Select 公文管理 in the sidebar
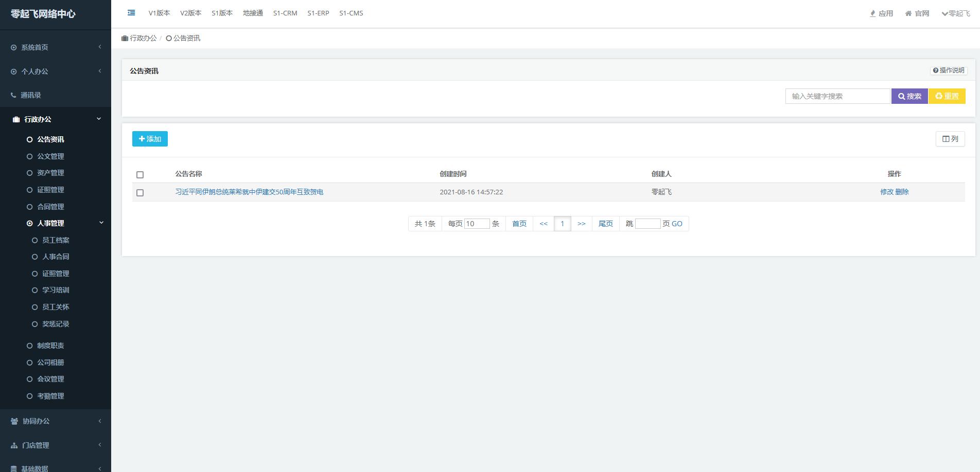 pos(50,156)
